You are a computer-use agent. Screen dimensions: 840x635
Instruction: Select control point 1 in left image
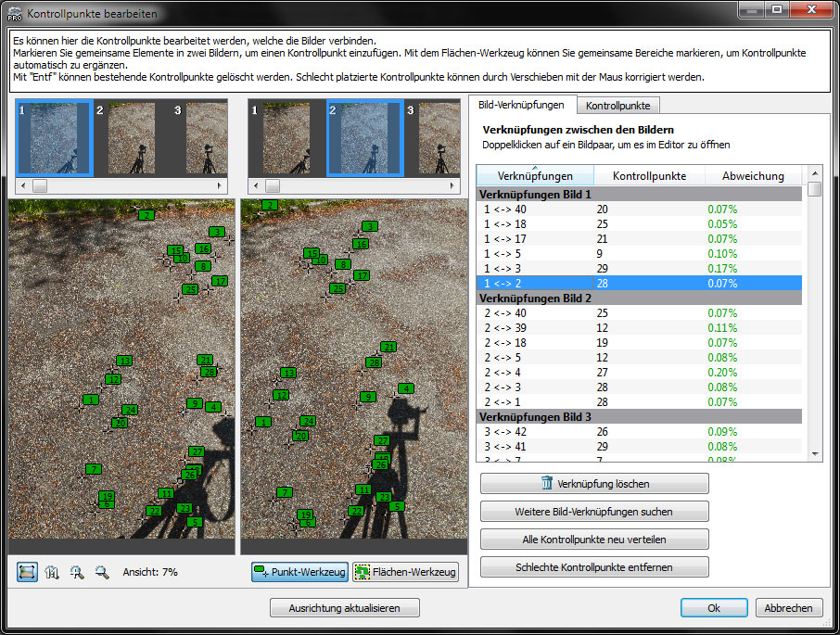click(91, 400)
